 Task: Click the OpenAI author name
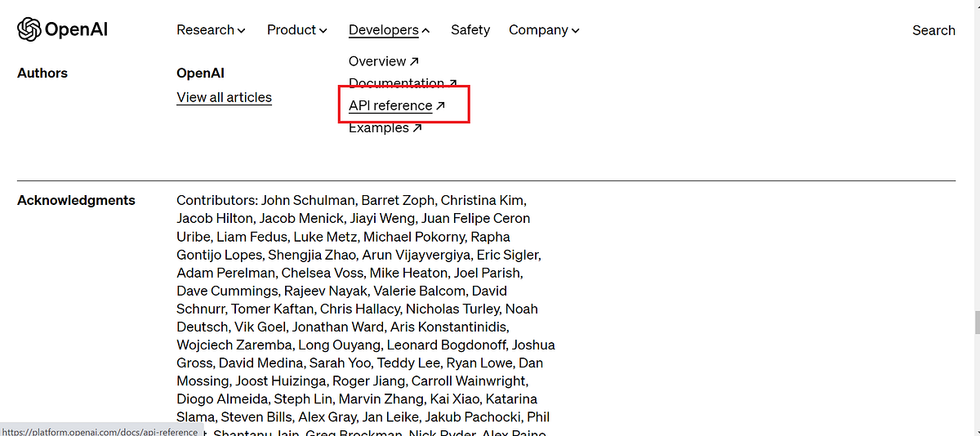click(x=200, y=73)
